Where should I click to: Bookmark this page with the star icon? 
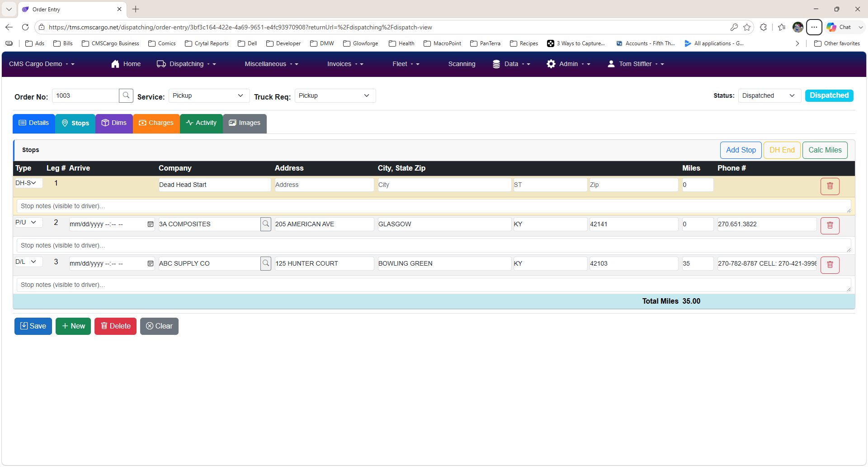[747, 27]
